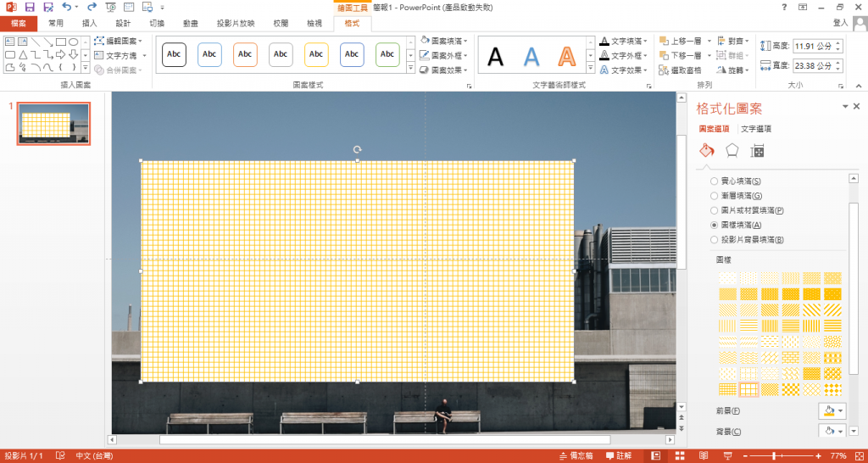Select the triangle shape in shapes gallery
868x463 pixels.
click(x=23, y=55)
